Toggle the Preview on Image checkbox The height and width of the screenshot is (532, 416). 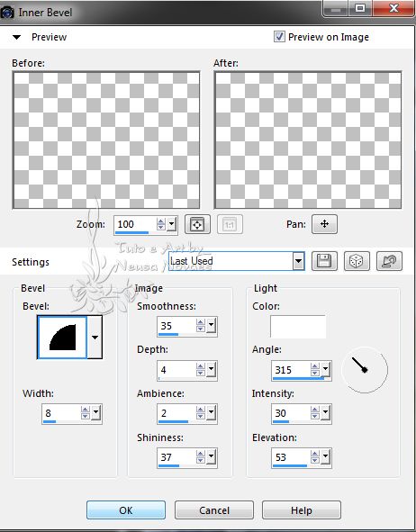point(279,37)
